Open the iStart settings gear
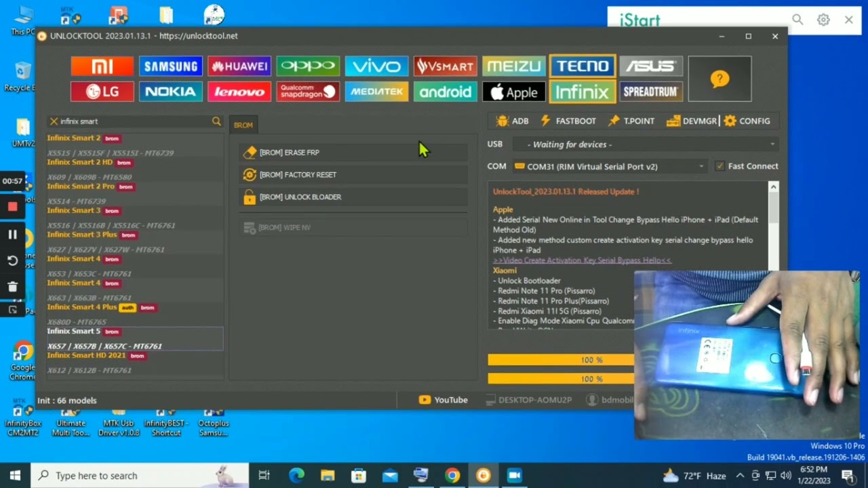 [823, 20]
